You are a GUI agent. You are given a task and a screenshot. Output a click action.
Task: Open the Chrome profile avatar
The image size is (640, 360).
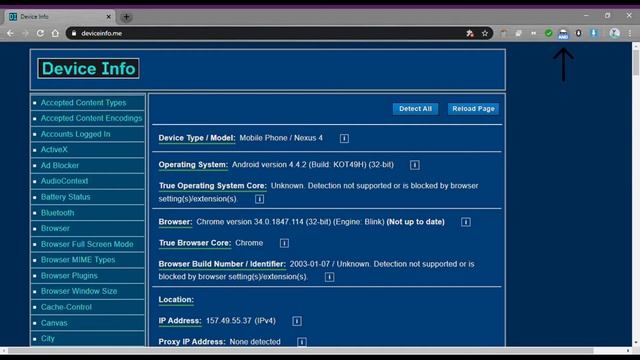(614, 33)
